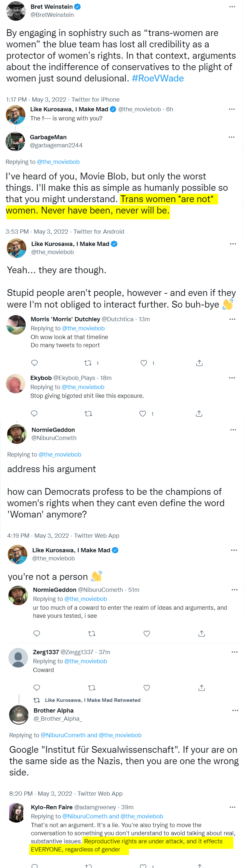The height and width of the screenshot is (868, 247).
Task: Open GarbageMan's profile avatar
Action: [x=16, y=141]
